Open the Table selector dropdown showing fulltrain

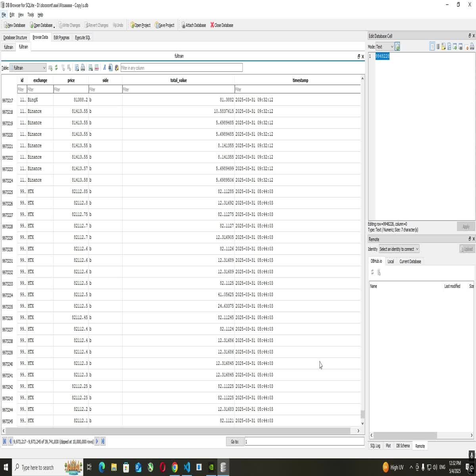[x=28, y=68]
